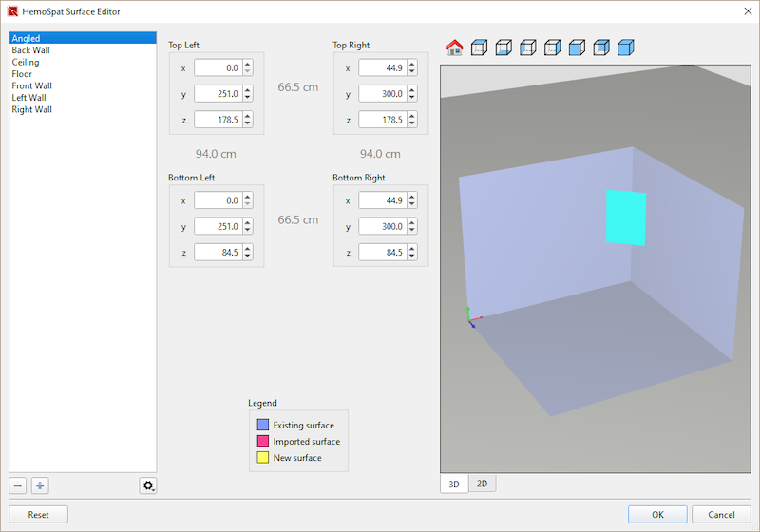
Task: Switch to the 2D tab
Action: tap(483, 484)
